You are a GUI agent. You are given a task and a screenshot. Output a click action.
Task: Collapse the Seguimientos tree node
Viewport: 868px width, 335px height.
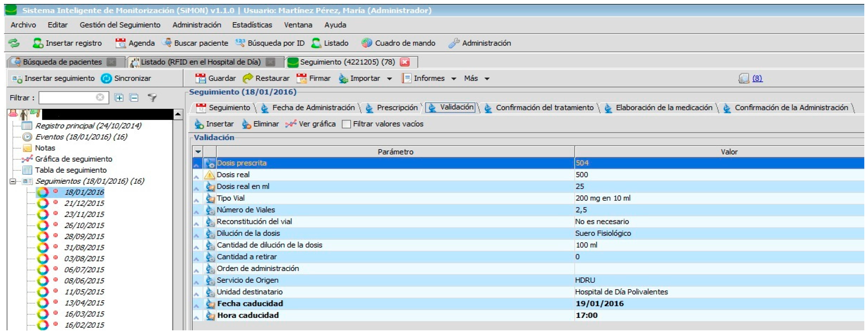point(13,182)
